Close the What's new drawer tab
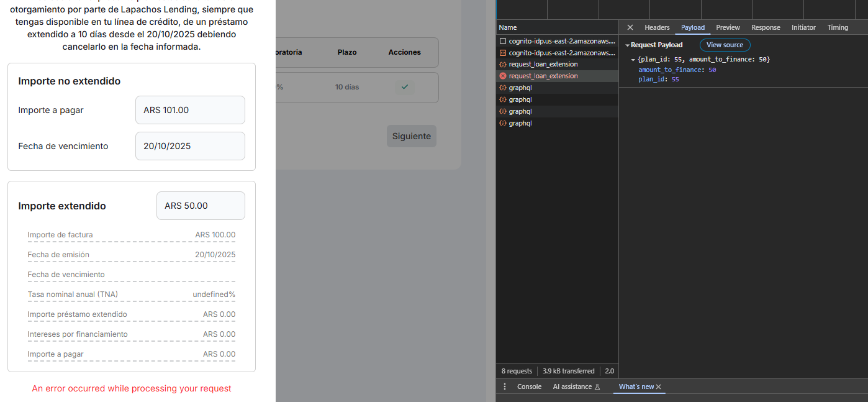868x402 pixels. [659, 387]
